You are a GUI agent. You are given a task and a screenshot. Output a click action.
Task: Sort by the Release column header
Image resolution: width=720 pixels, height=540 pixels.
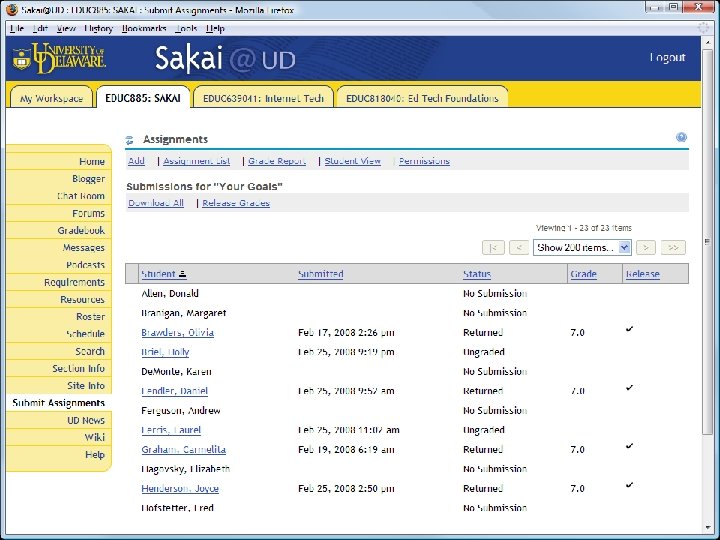(x=643, y=274)
